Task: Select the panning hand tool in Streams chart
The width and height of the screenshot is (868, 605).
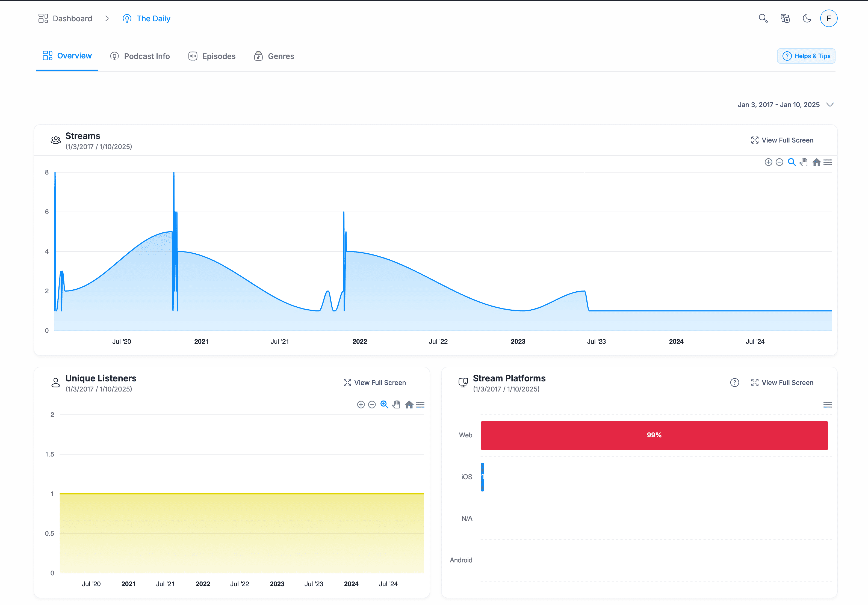Action: (x=804, y=162)
